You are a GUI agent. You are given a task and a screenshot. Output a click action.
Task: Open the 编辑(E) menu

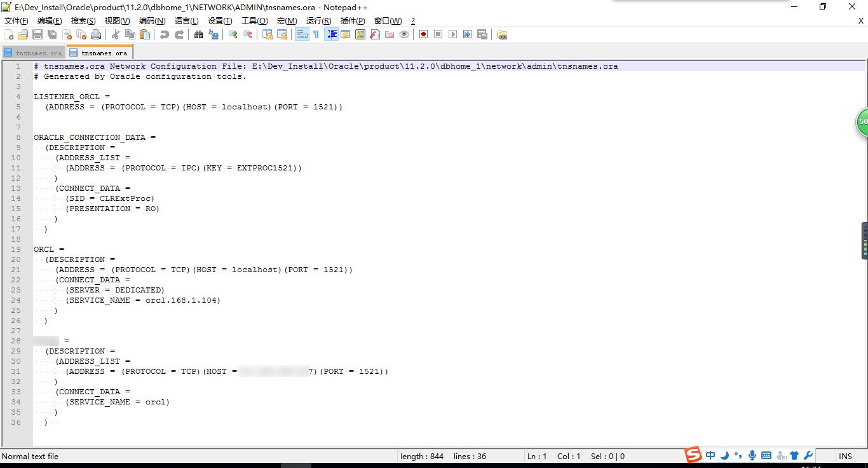[x=50, y=21]
